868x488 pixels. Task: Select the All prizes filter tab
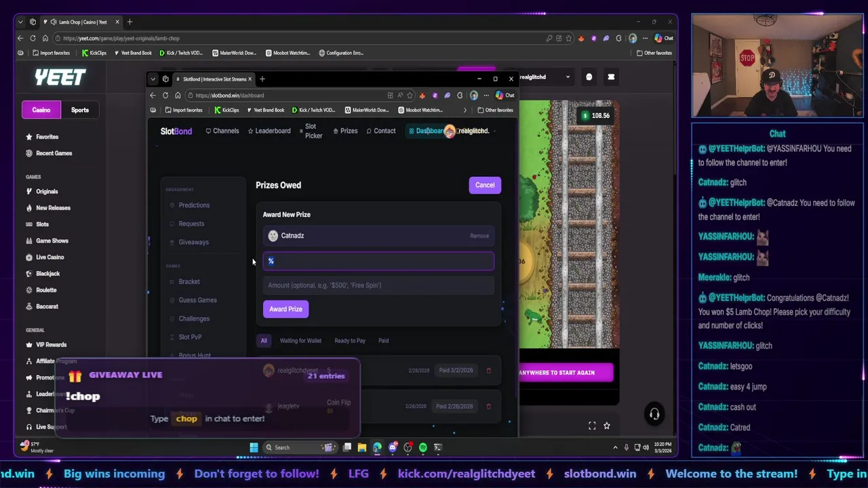point(264,341)
